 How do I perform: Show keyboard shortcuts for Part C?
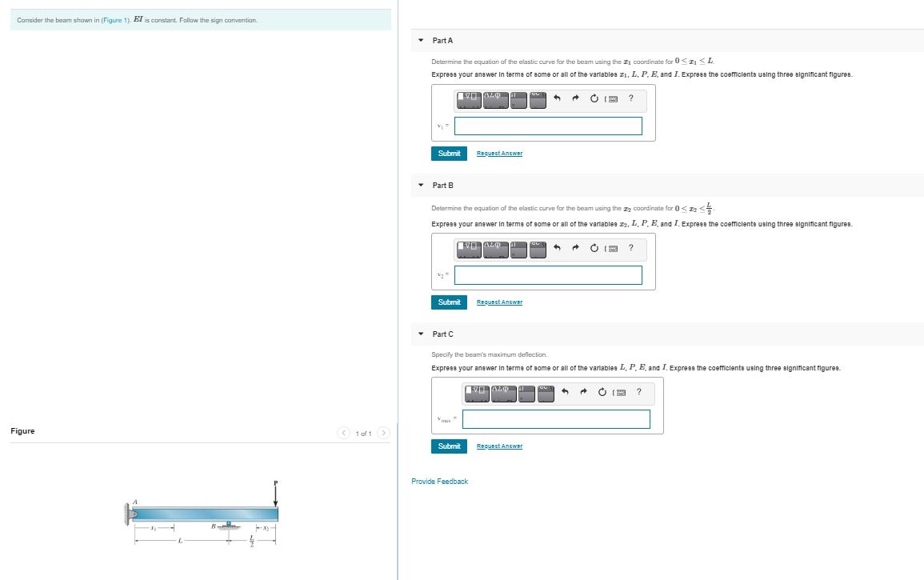pos(620,393)
